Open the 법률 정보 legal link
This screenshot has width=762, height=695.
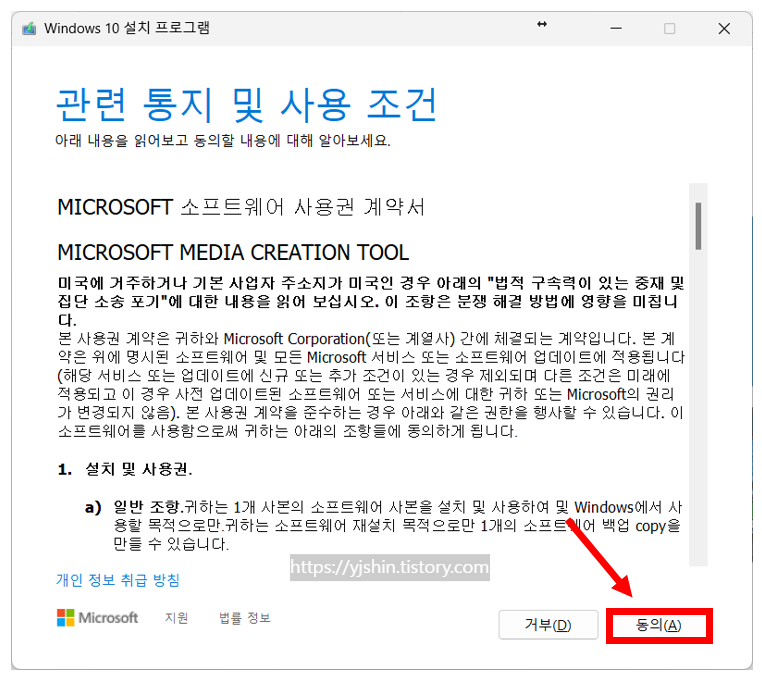coord(244,618)
